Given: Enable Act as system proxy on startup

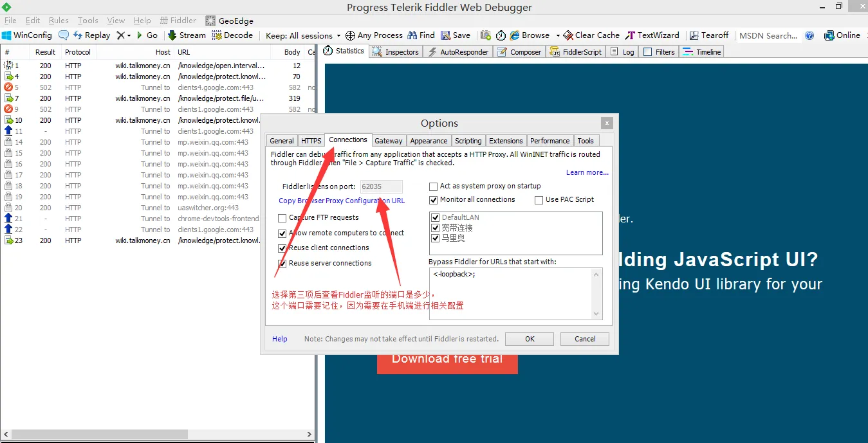Looking at the screenshot, I should 432,186.
